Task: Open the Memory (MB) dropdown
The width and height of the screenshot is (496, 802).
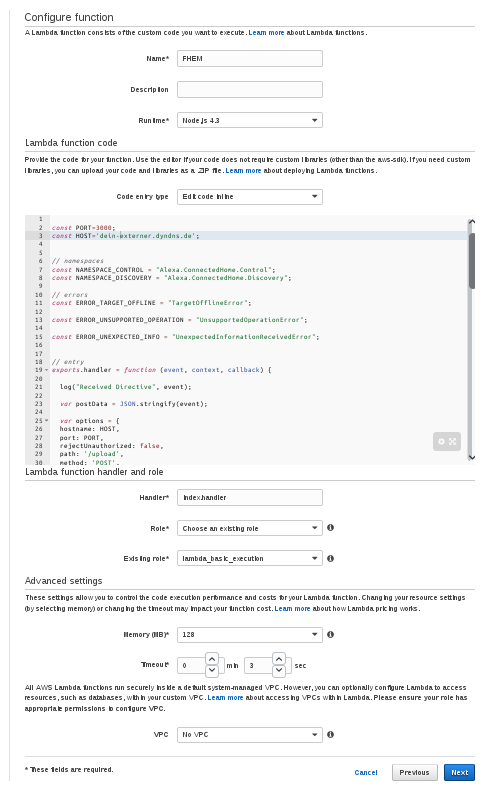Action: 250,634
